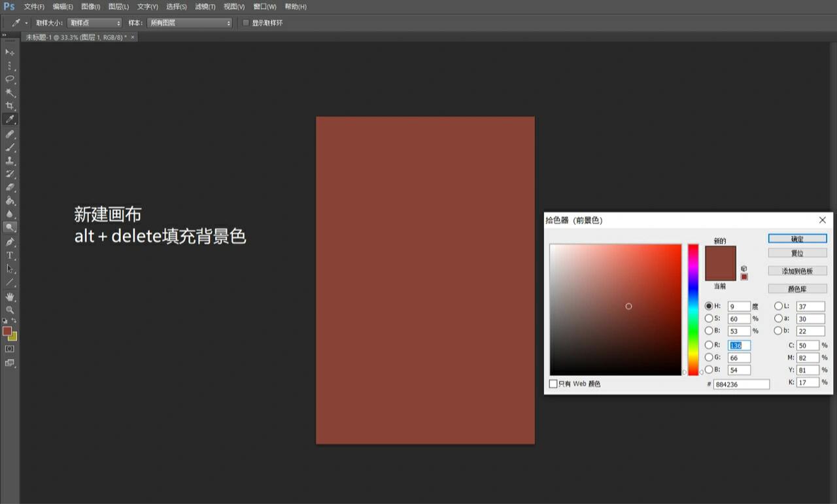The height and width of the screenshot is (504, 837).
Task: Select the H hue radio button
Action: tap(709, 306)
